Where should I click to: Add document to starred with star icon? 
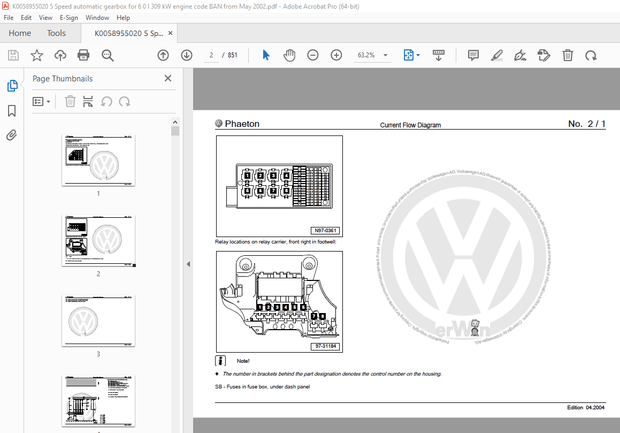coord(37,55)
